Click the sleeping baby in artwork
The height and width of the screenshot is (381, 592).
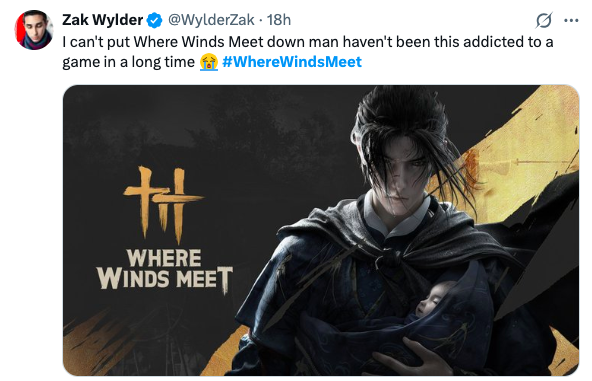pos(433,299)
